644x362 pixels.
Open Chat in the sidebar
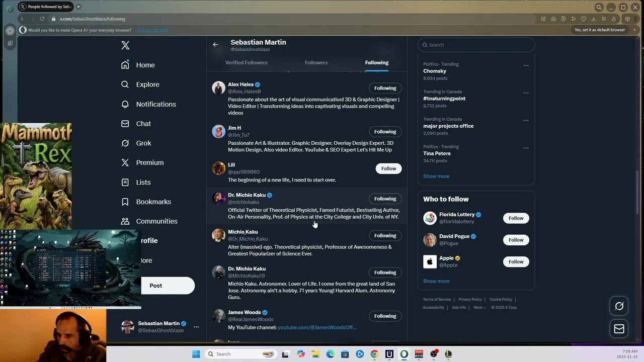[136, 124]
